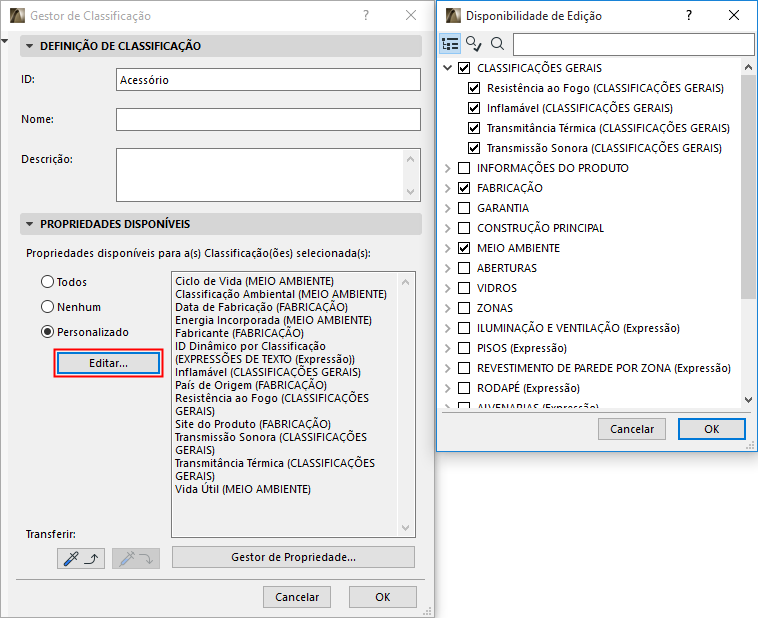
Task: Check the CONSTRUÇÃO PRINCIPAL checkbox
Action: tap(464, 228)
